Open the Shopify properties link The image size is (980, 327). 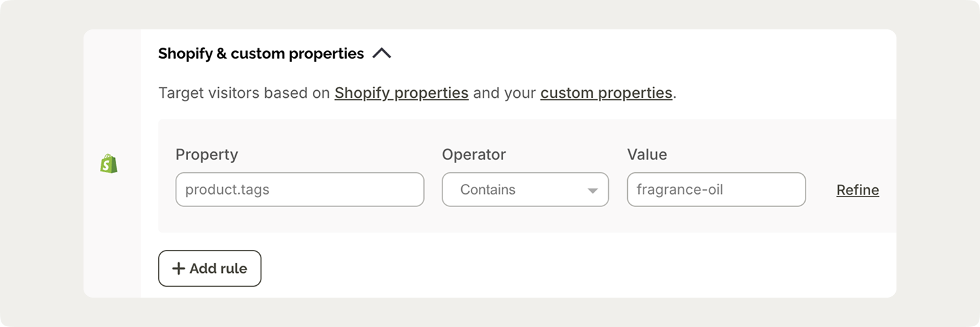[x=401, y=93]
